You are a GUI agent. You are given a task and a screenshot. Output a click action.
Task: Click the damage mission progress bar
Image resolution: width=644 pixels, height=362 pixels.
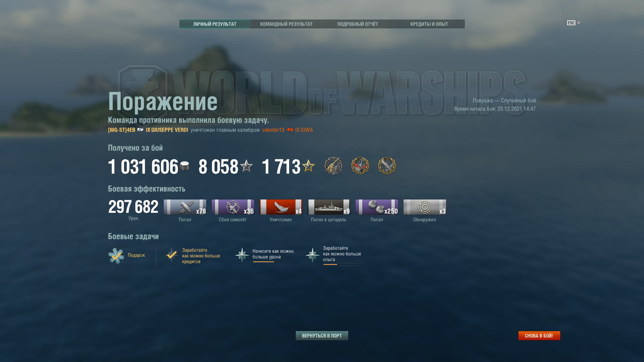point(273,262)
